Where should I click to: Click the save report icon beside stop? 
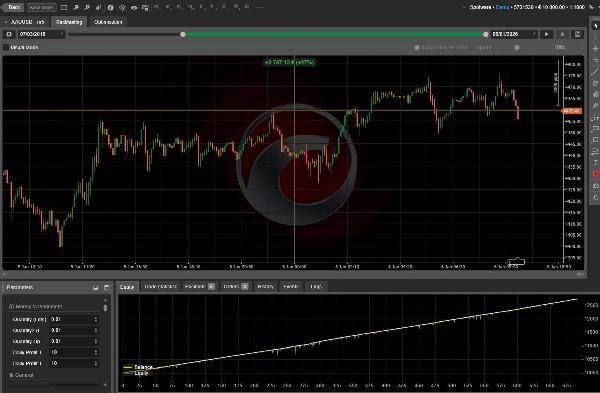click(577, 34)
